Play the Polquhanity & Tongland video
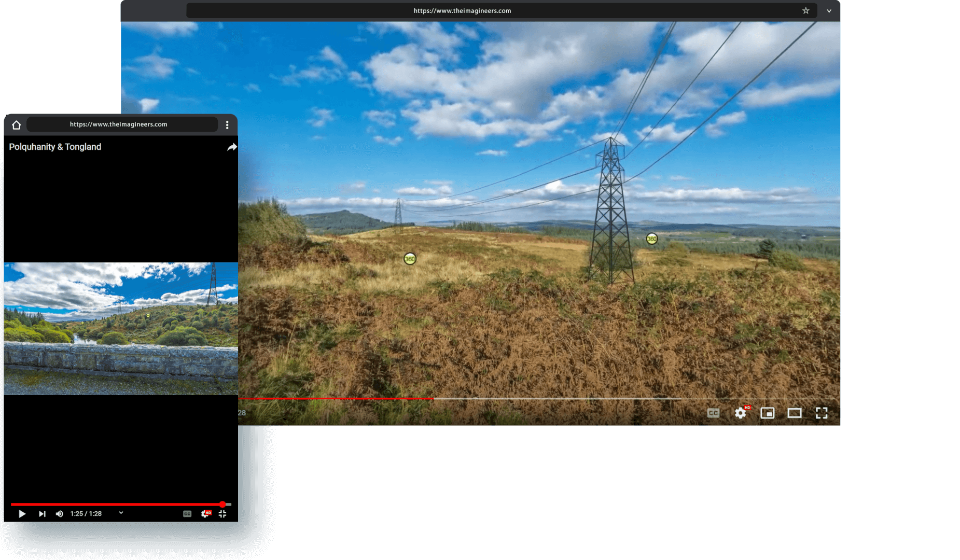 coord(22,514)
